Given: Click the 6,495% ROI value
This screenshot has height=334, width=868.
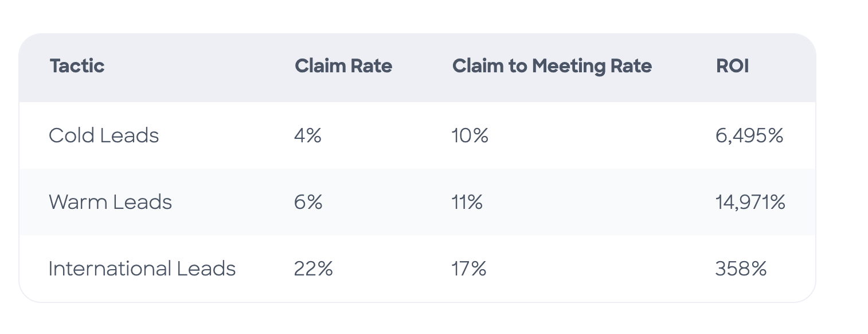Looking at the screenshot, I should pos(749,135).
